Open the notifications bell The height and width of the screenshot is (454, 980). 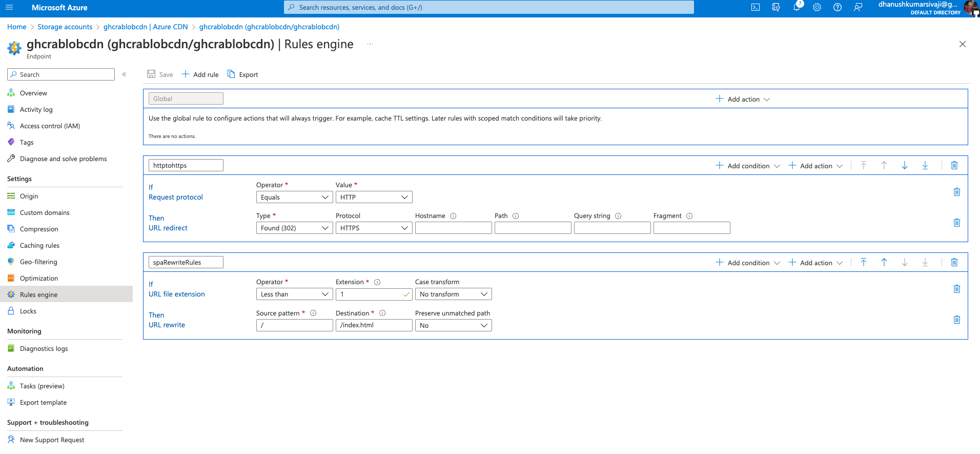point(797,7)
